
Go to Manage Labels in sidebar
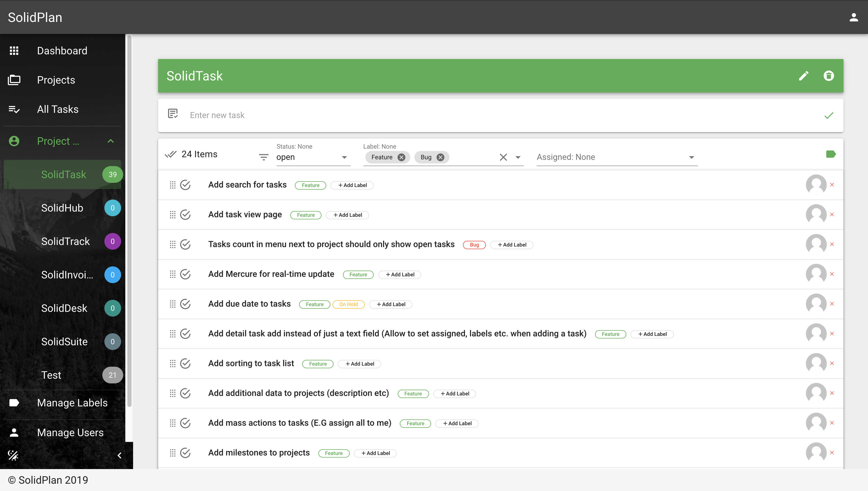[x=72, y=403]
